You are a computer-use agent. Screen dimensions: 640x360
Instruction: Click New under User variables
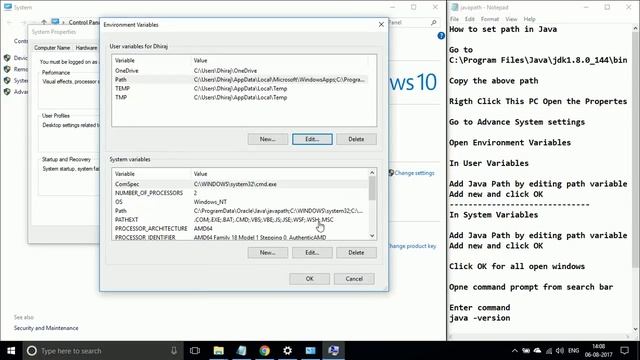coord(267,139)
